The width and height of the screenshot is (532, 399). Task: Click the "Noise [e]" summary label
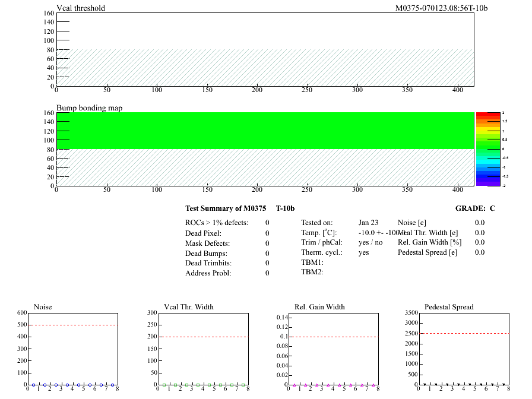tap(412, 223)
